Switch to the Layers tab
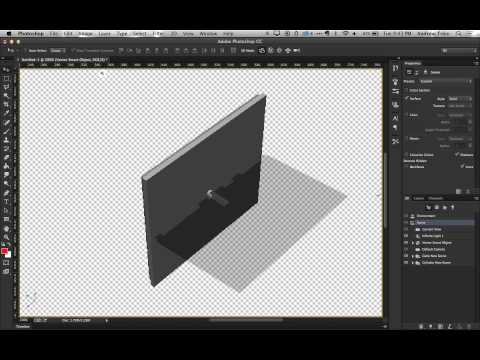 (418, 198)
